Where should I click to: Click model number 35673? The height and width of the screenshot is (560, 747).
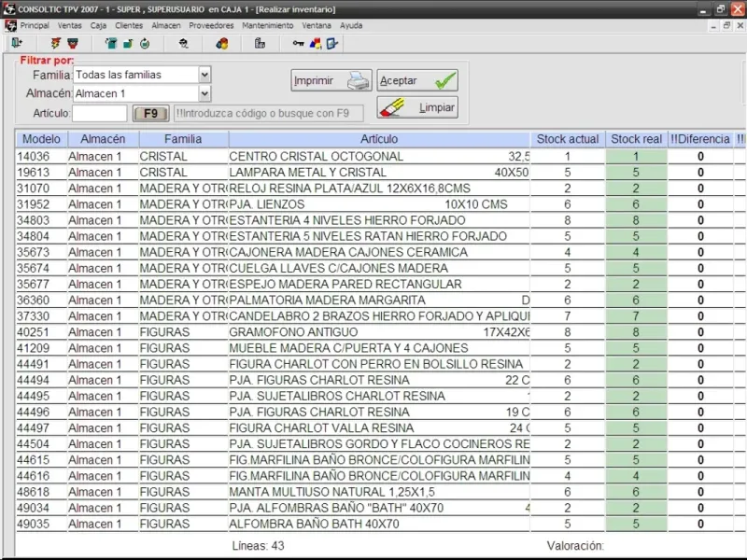tap(34, 252)
